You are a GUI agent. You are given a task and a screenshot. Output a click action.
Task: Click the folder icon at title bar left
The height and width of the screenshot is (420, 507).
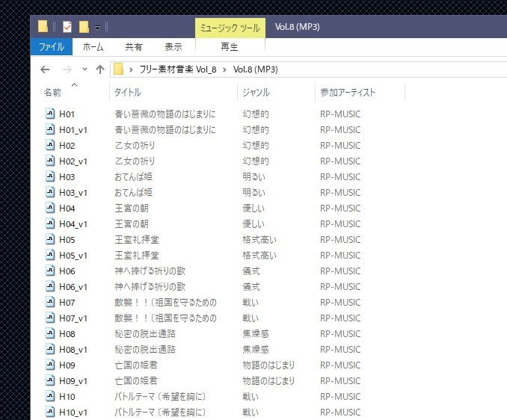pyautogui.click(x=43, y=26)
